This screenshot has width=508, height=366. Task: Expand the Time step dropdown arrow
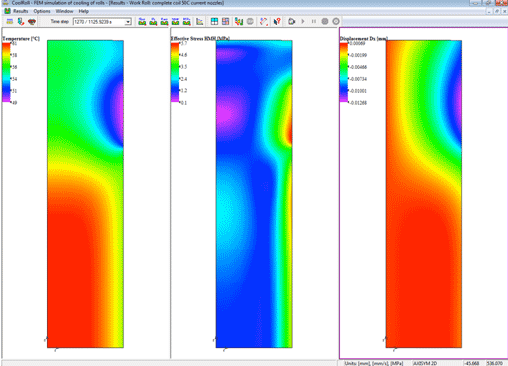128,22
